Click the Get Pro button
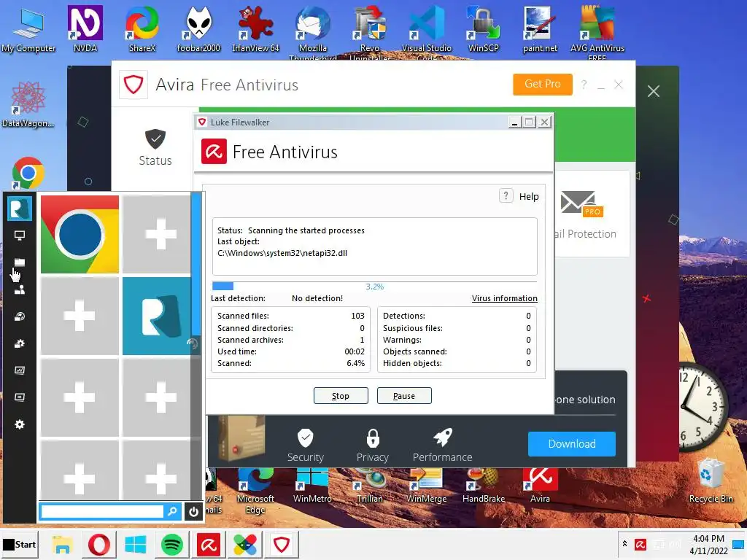This screenshot has height=560, width=747. 542,85
